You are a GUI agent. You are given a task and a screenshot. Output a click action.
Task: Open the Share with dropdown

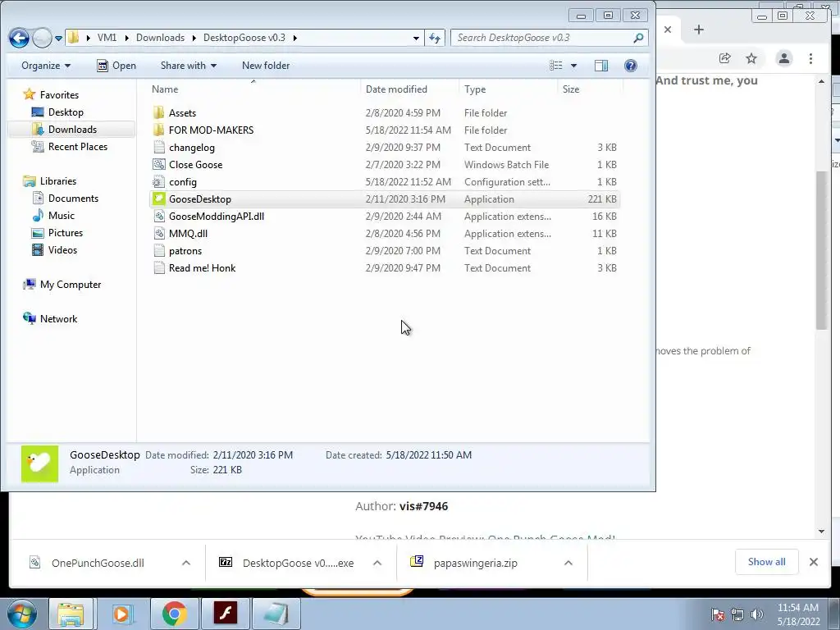tap(188, 66)
